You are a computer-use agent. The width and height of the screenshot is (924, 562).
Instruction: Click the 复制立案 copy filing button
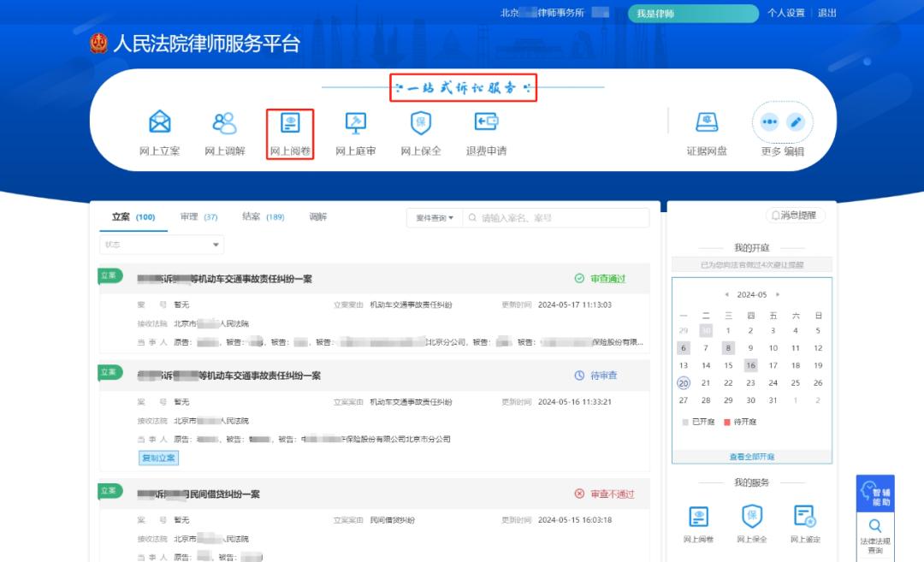pyautogui.click(x=157, y=458)
